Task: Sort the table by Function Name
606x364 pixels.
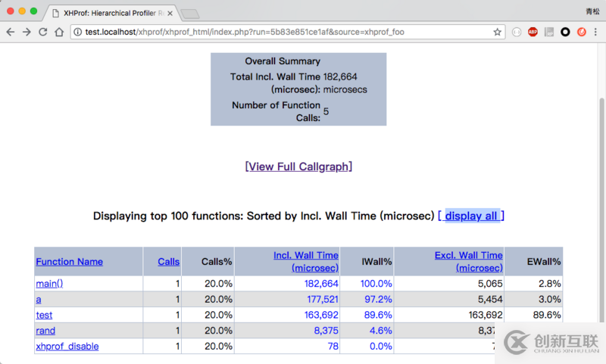Action: pyautogui.click(x=69, y=262)
